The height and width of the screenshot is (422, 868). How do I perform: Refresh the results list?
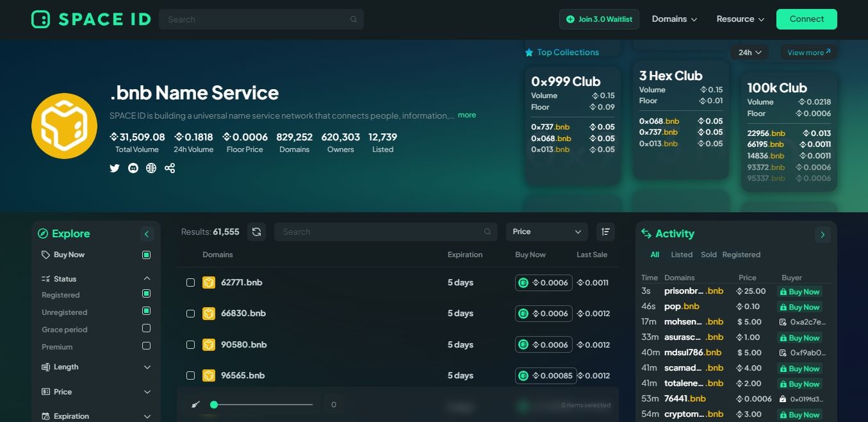257,232
